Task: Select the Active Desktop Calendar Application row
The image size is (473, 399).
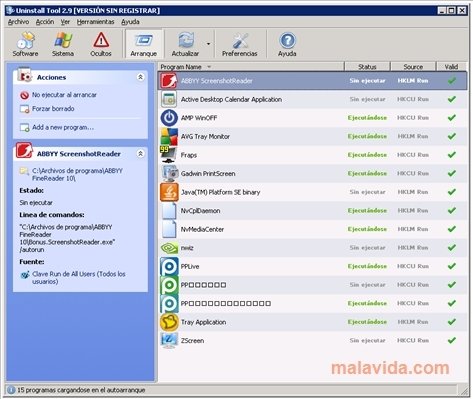Action: 313,99
